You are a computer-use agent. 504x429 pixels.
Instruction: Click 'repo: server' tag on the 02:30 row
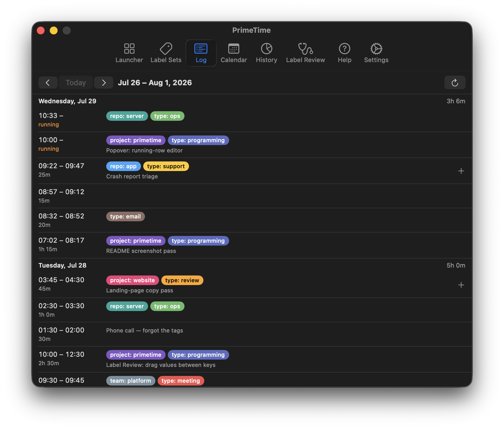127,306
